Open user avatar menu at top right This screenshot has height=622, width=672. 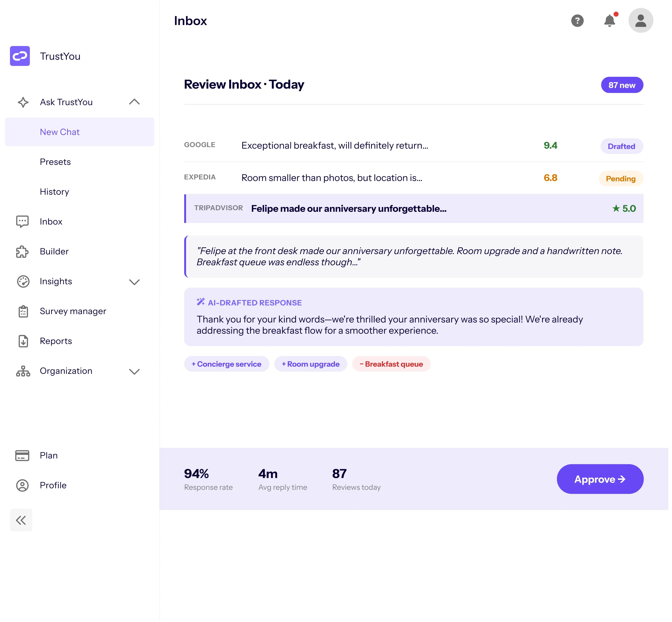tap(640, 21)
